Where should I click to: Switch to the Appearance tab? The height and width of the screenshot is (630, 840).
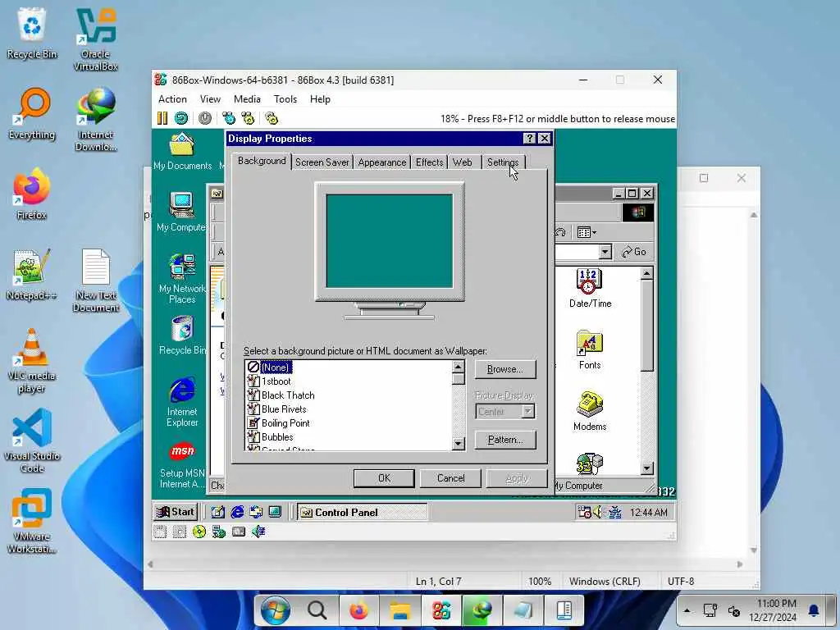point(382,162)
